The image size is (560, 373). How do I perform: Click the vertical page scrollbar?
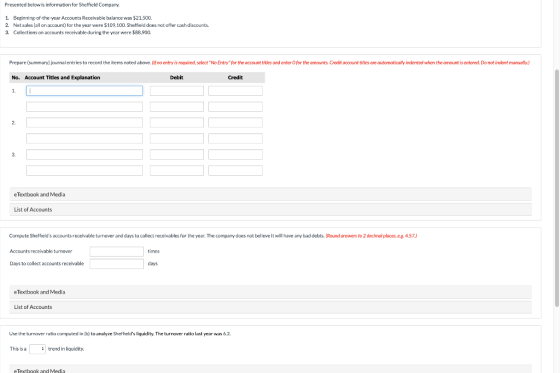pyautogui.click(x=556, y=188)
